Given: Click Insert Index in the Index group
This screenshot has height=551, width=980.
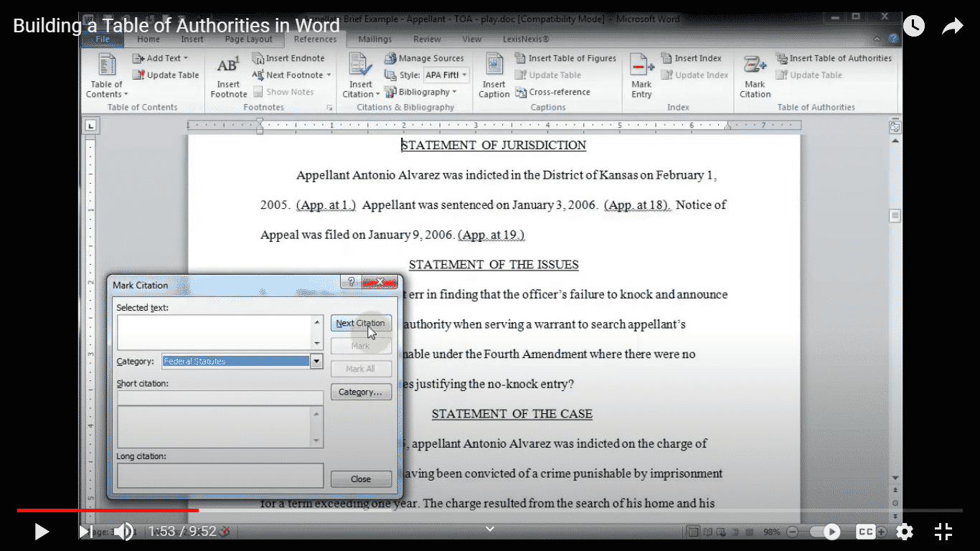Looking at the screenshot, I should 691,58.
